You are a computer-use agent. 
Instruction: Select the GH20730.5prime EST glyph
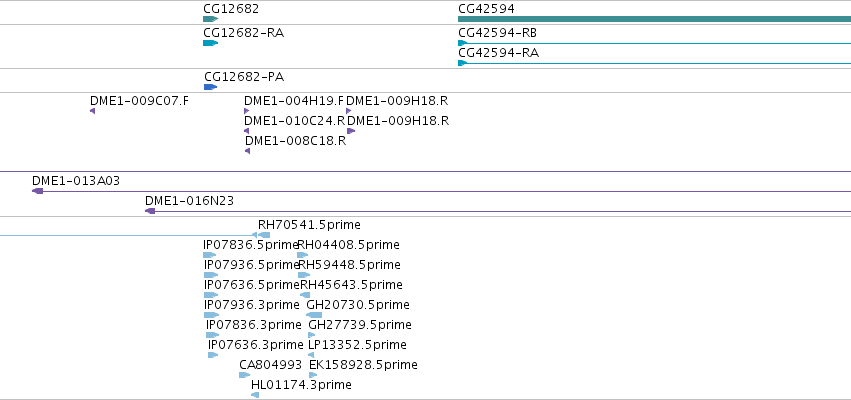coord(314,315)
